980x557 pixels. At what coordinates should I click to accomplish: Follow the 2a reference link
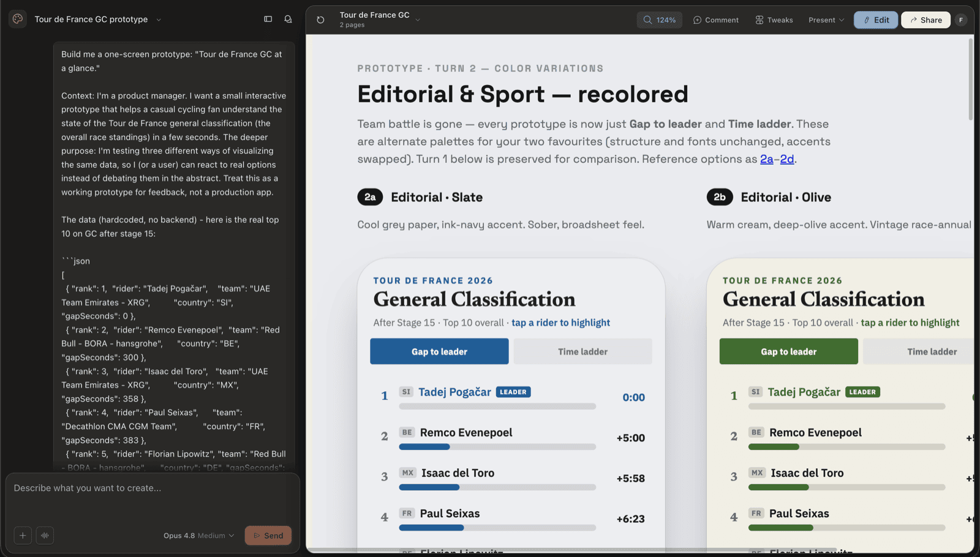point(766,159)
